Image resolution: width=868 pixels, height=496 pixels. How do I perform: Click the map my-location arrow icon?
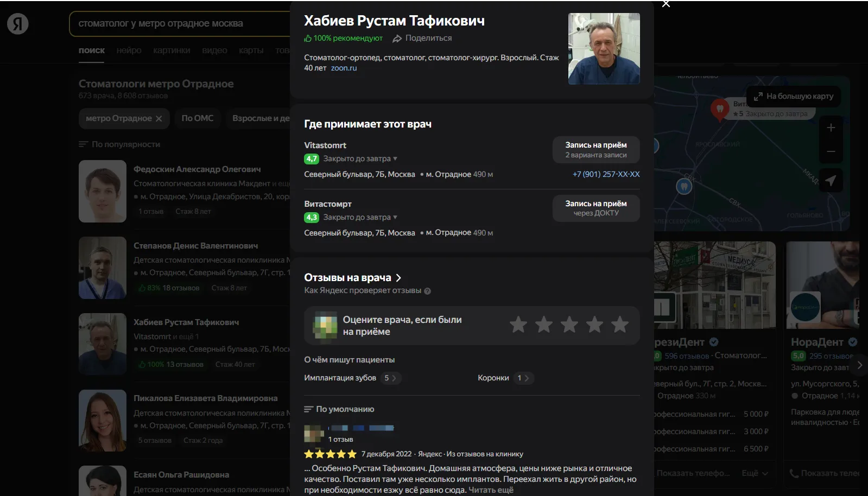(831, 181)
